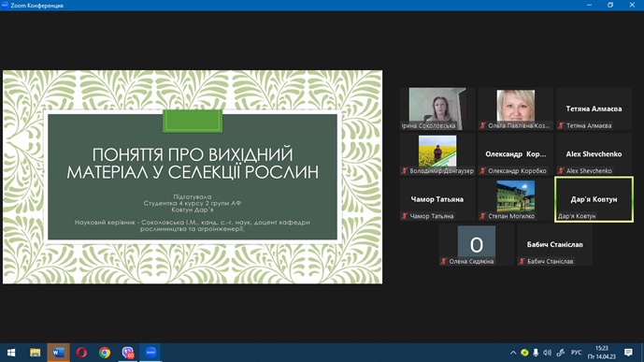644x362 pixels.
Task: Select Alex Shevchenko participant tile
Action: 594,154
